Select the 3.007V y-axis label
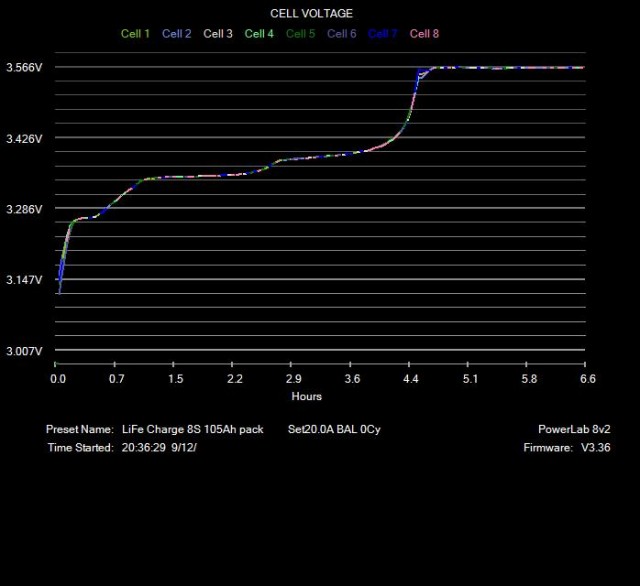 [25, 352]
